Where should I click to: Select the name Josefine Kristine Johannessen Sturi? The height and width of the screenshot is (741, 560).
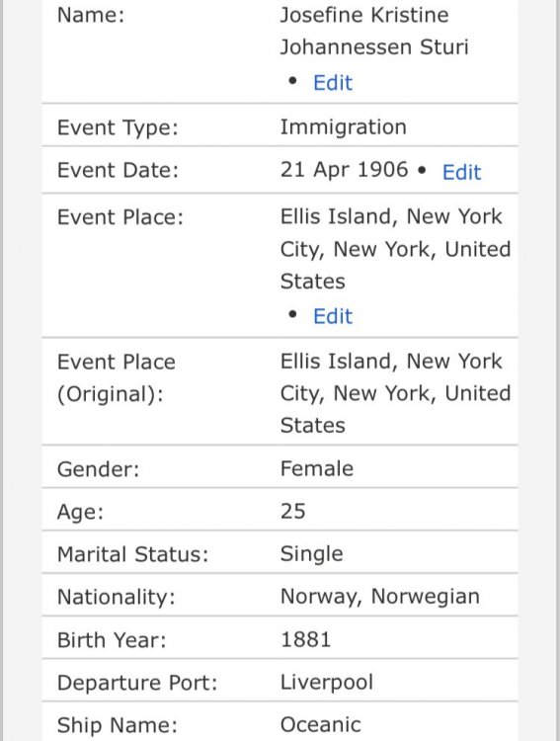tap(374, 31)
